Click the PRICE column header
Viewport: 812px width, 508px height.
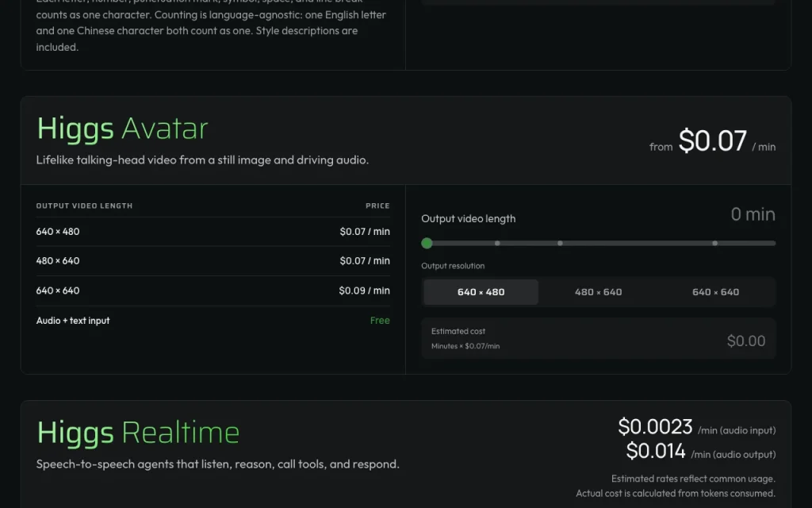point(377,206)
